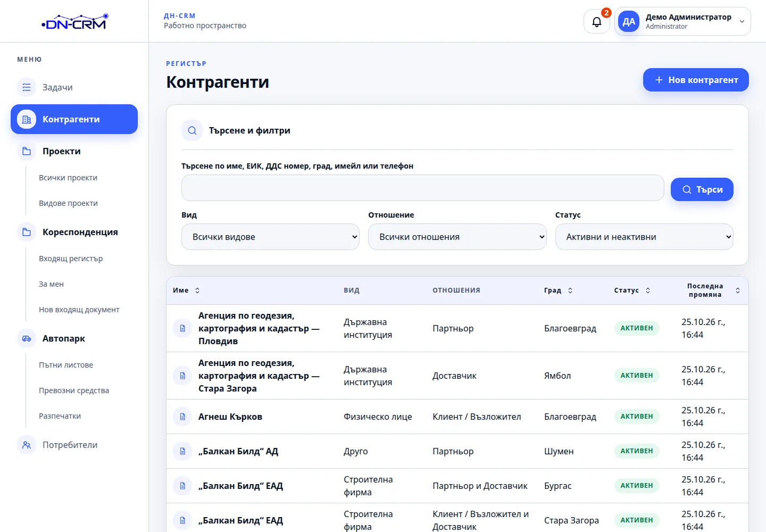Click the Задачи list icon
The height and width of the screenshot is (532, 766).
[27, 87]
